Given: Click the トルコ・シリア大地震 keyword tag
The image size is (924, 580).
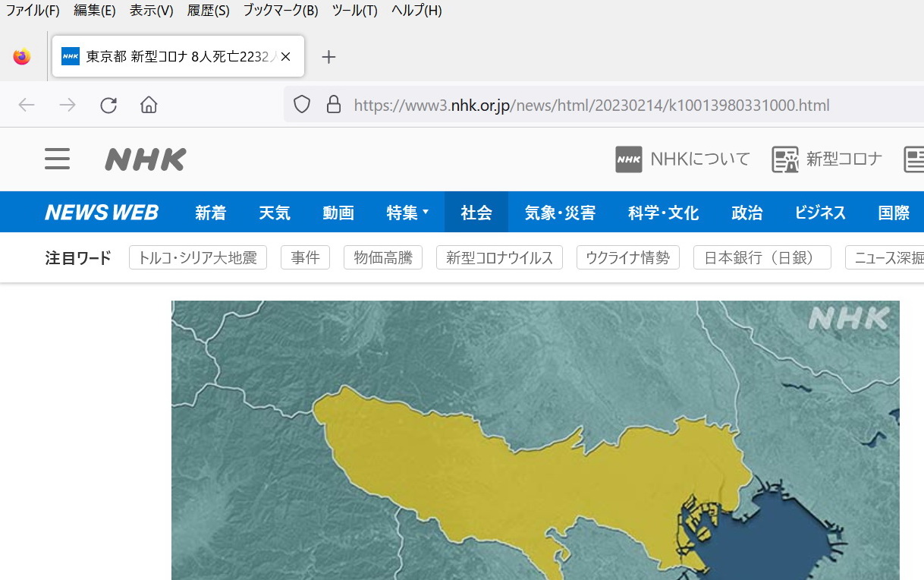Looking at the screenshot, I should tap(197, 258).
